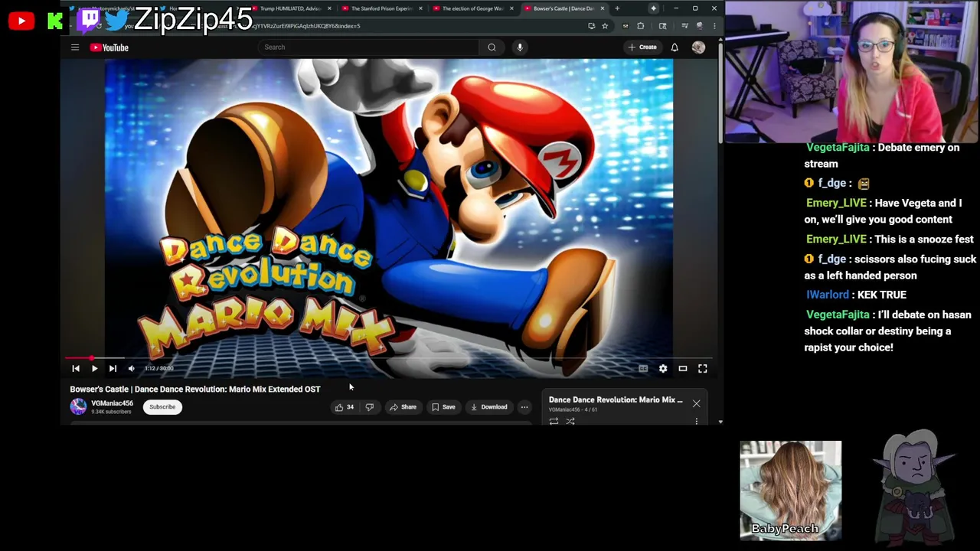Click the YouTube search magnifier button
Viewport: 980px width, 551px height.
(x=492, y=47)
